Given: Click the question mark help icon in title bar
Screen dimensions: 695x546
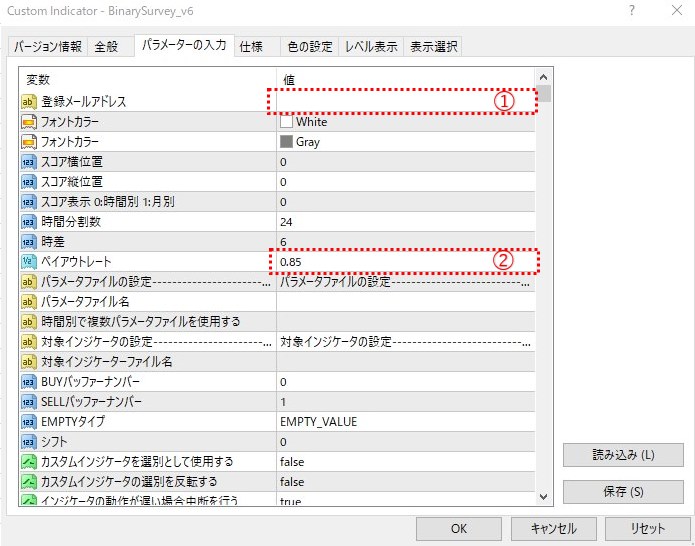Looking at the screenshot, I should click(632, 10).
